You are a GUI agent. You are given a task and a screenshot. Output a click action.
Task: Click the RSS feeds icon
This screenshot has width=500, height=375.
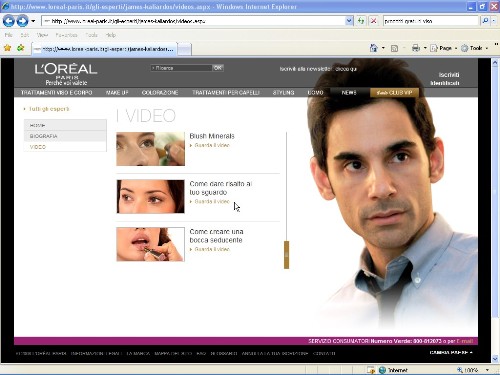coord(394,49)
